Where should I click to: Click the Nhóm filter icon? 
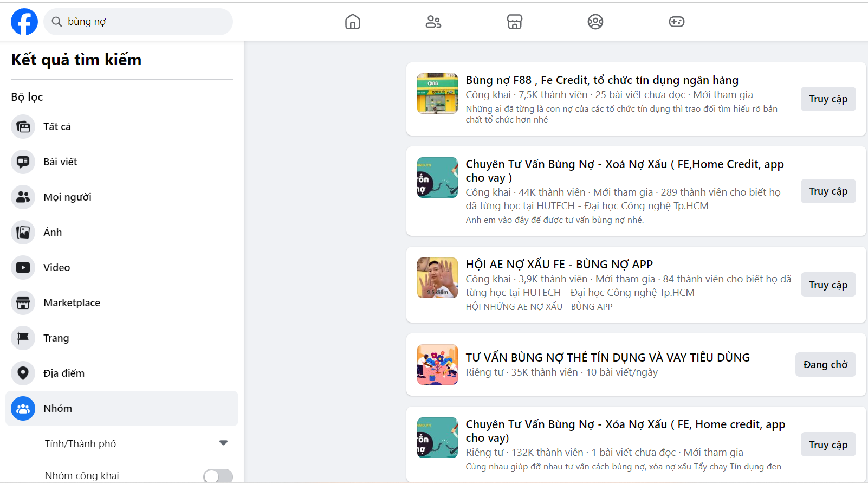click(x=23, y=409)
